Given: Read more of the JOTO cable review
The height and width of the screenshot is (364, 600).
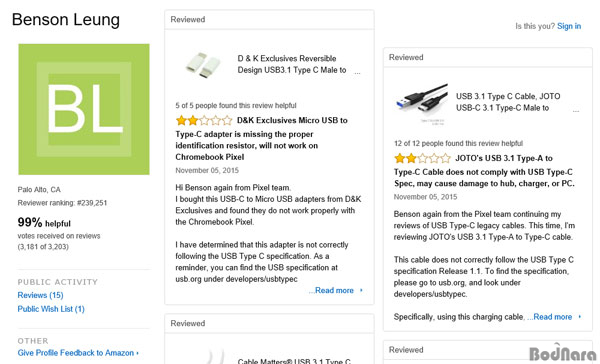Looking at the screenshot, I should [552, 317].
